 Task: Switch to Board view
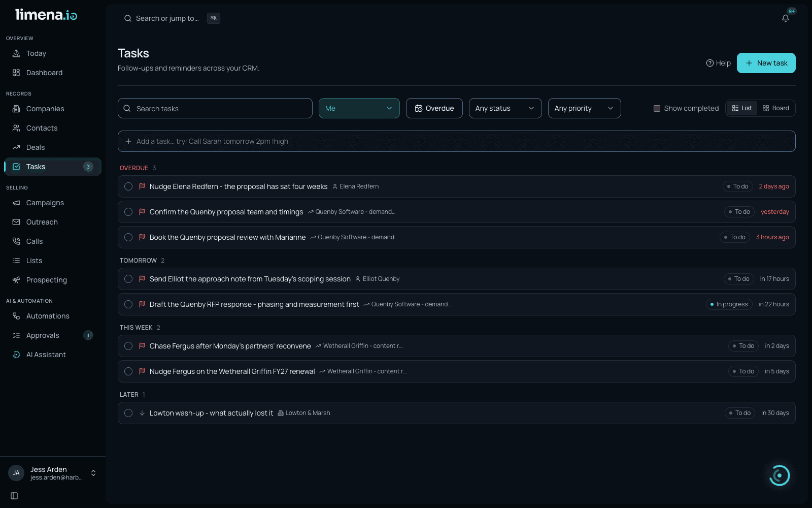pyautogui.click(x=776, y=108)
